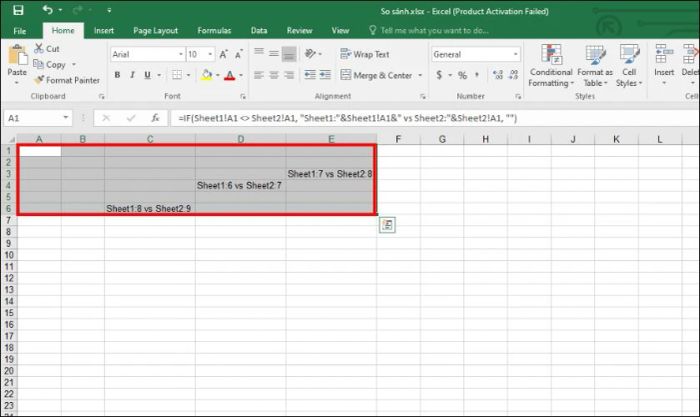The width and height of the screenshot is (700, 417).
Task: Select cell with Sheet1:7 vs Sheet2:8
Action: [x=330, y=174]
